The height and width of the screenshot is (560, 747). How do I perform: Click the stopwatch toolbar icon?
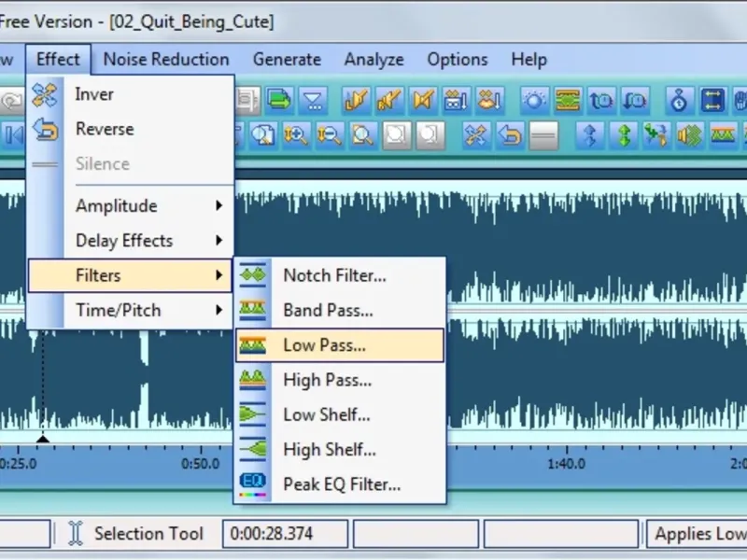[679, 101]
